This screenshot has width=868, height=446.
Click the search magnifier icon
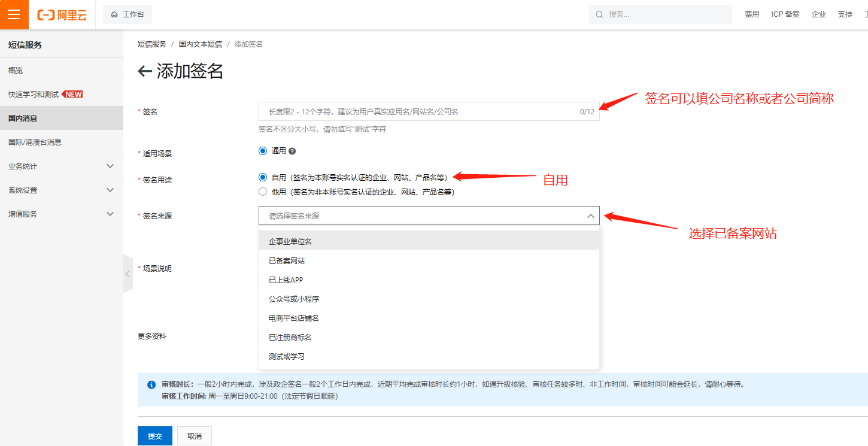pos(599,14)
